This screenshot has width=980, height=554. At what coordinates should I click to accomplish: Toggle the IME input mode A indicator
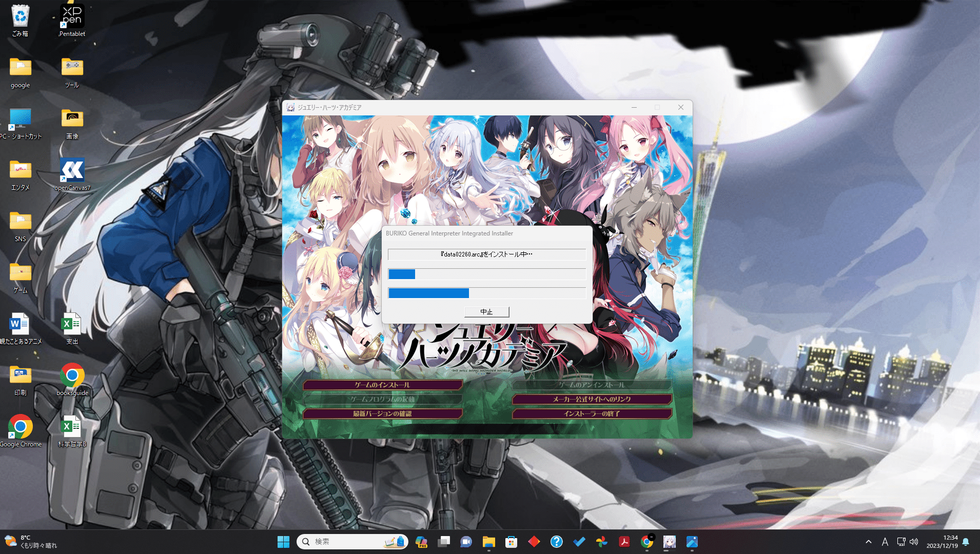pyautogui.click(x=885, y=542)
